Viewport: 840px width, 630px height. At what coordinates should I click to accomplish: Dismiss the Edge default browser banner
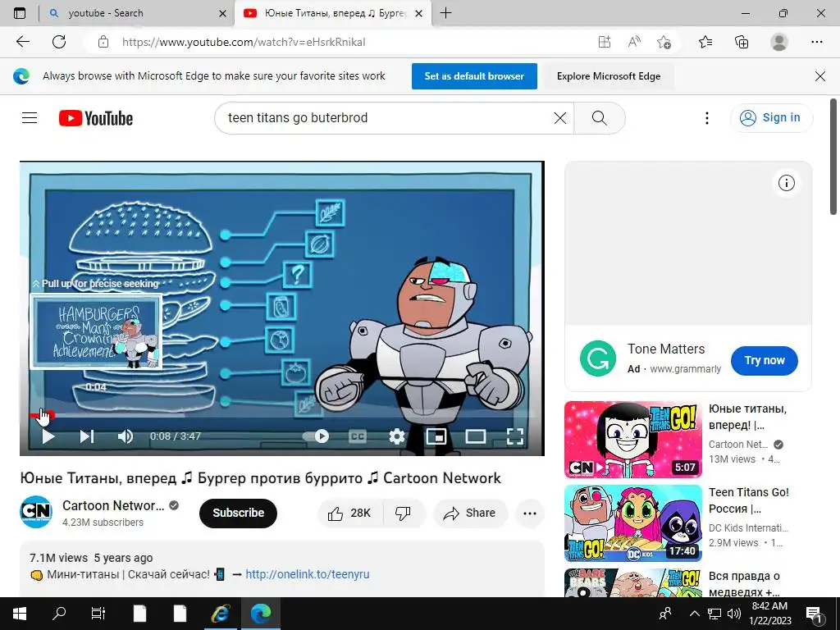coord(819,76)
